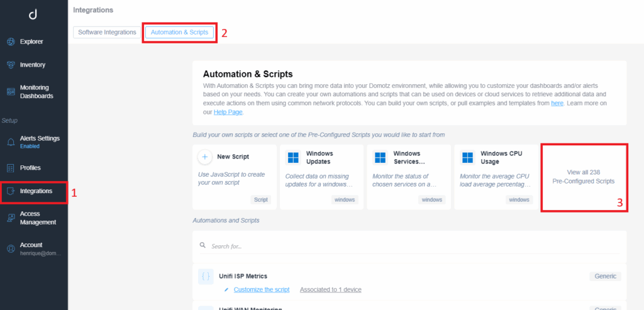
Task: View all 238 Pre-Configured Scripts
Action: tap(583, 177)
